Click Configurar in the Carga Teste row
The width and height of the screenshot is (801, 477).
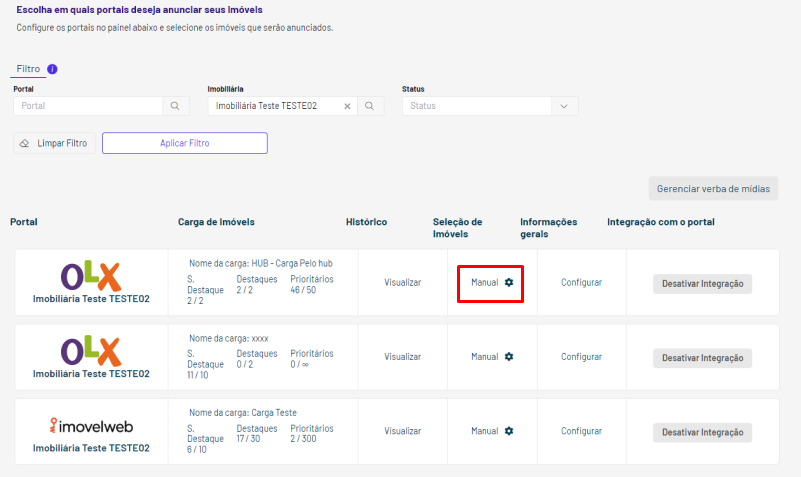pos(581,431)
